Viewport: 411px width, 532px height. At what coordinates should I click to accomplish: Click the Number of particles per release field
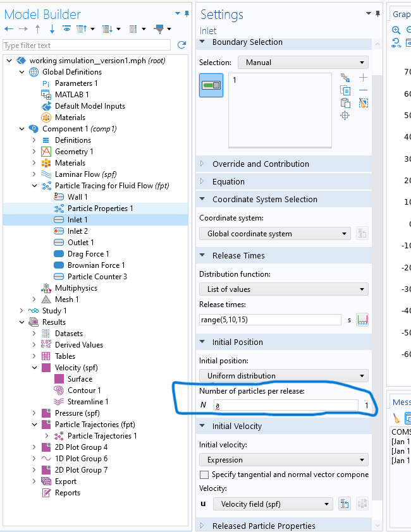coord(285,405)
